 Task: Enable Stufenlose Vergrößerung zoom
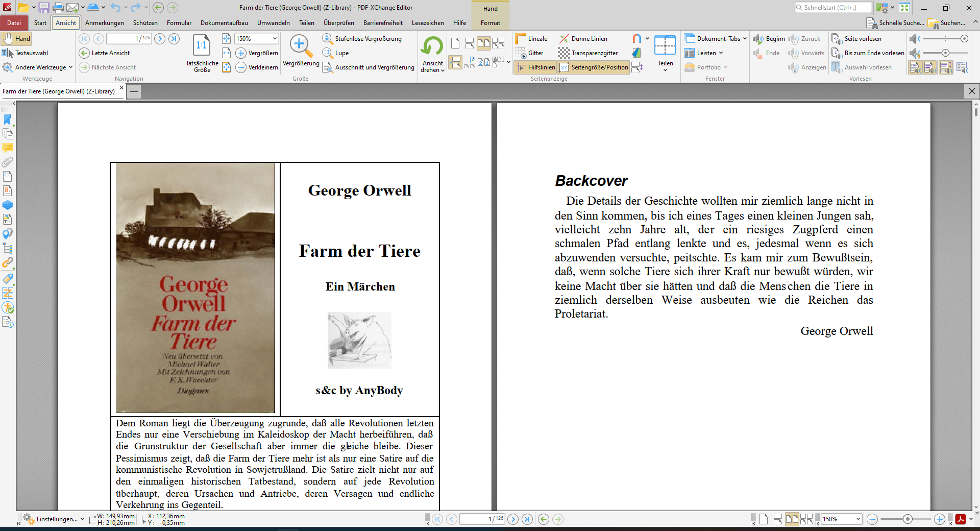[362, 39]
